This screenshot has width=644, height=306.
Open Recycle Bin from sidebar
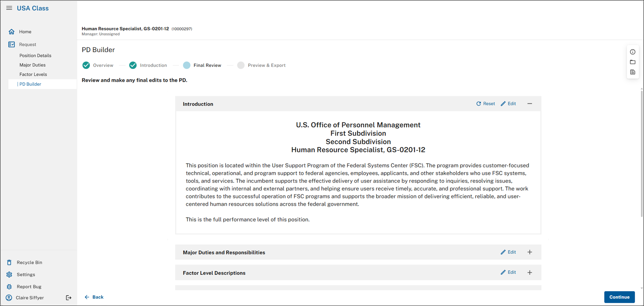[x=29, y=263]
